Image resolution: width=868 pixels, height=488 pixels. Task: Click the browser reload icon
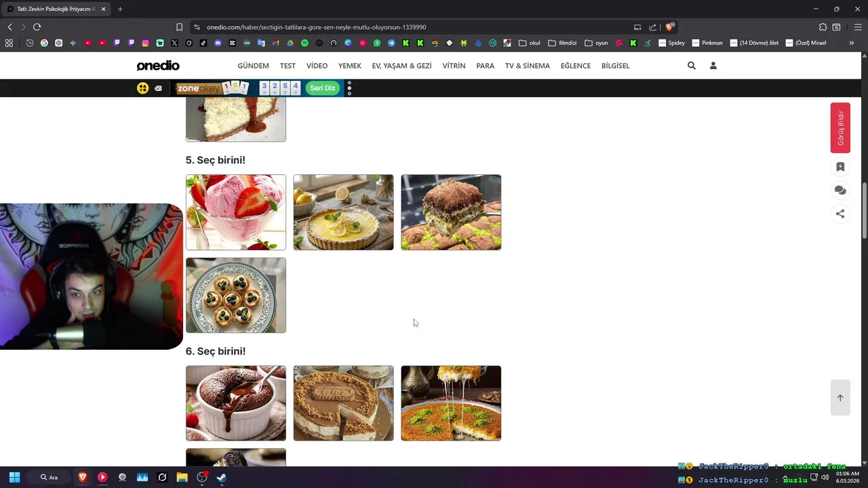pos(37,27)
